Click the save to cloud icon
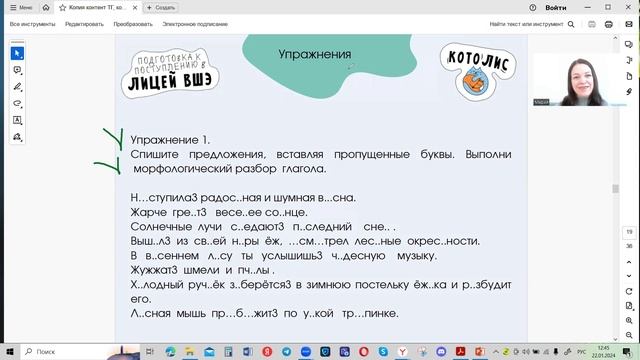Viewport: 640px width, 360px height. tap(591, 24)
